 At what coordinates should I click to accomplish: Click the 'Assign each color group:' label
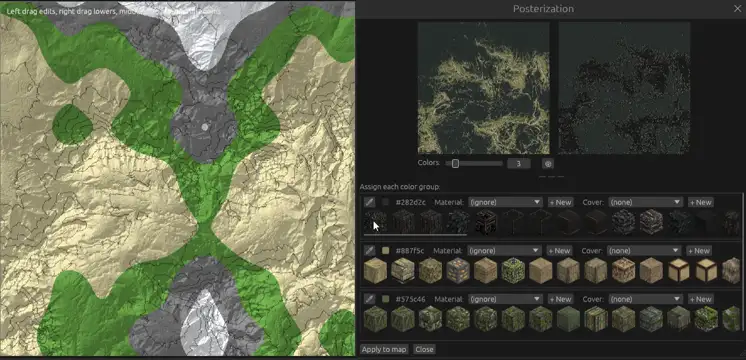400,187
